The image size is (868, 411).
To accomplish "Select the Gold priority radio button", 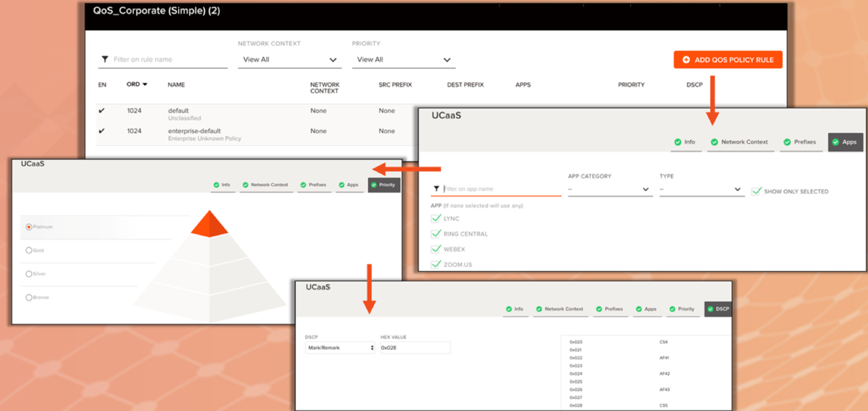I will click(29, 250).
